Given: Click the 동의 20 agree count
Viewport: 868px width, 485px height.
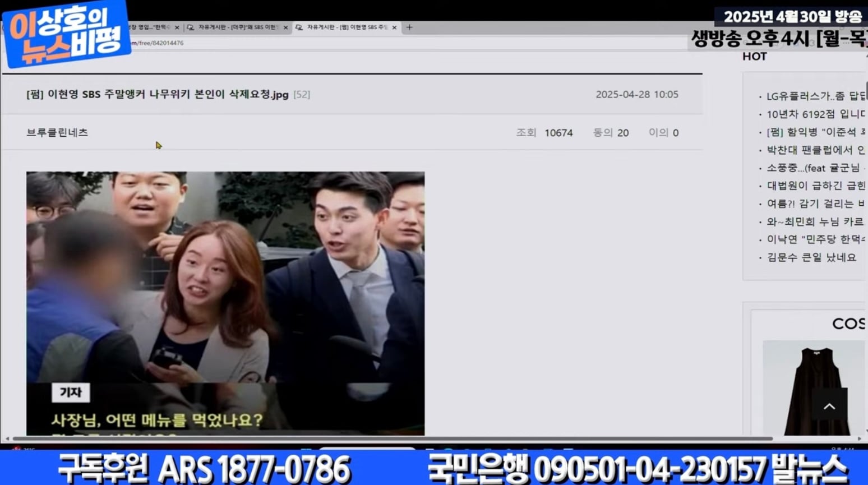Looking at the screenshot, I should click(x=611, y=133).
